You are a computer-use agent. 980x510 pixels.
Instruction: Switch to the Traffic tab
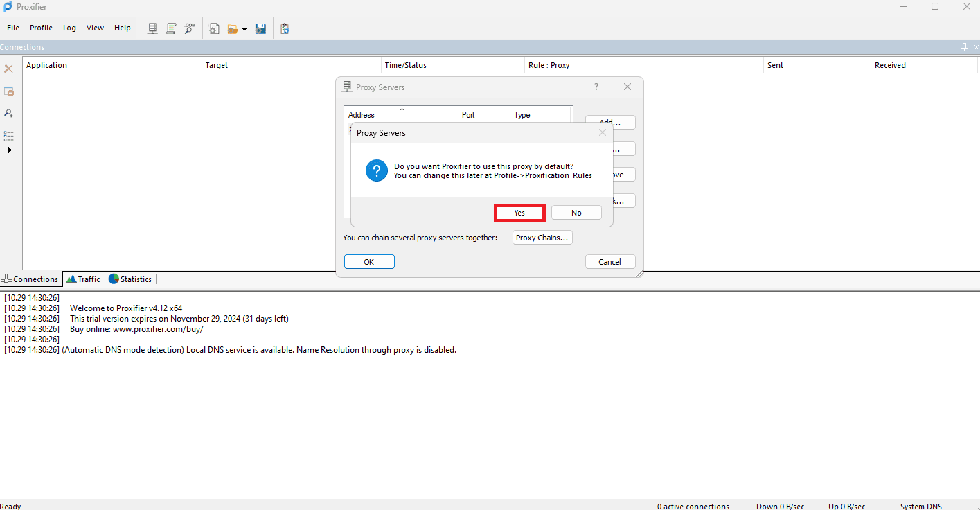83,279
